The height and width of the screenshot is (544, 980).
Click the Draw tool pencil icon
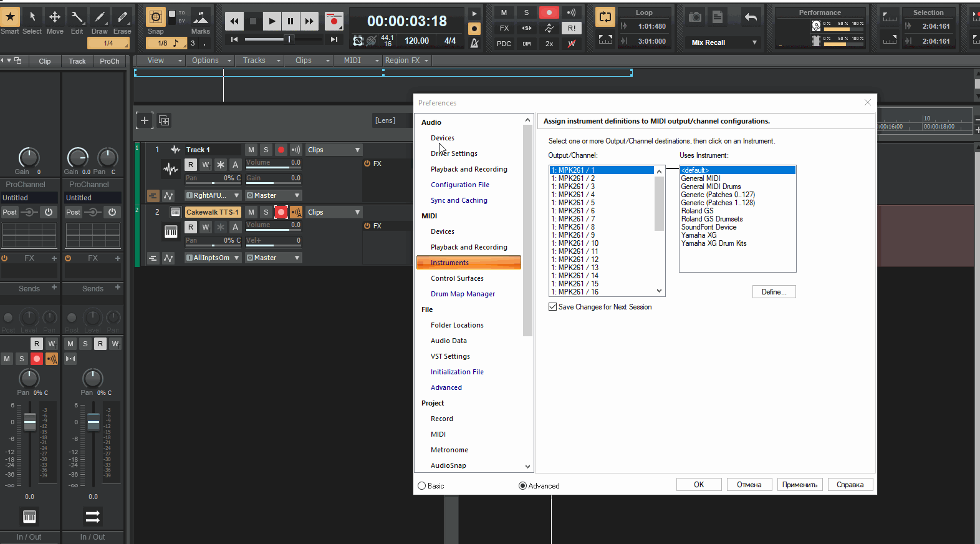[100, 17]
